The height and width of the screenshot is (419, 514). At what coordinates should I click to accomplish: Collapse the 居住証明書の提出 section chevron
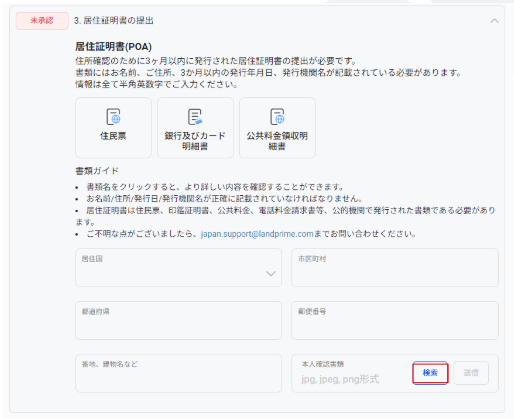point(494,21)
